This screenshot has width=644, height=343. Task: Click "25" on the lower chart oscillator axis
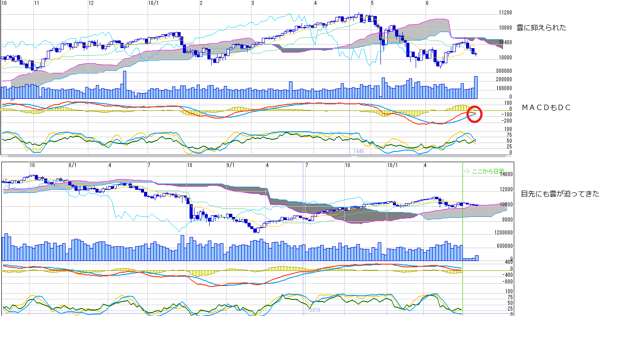511,308
